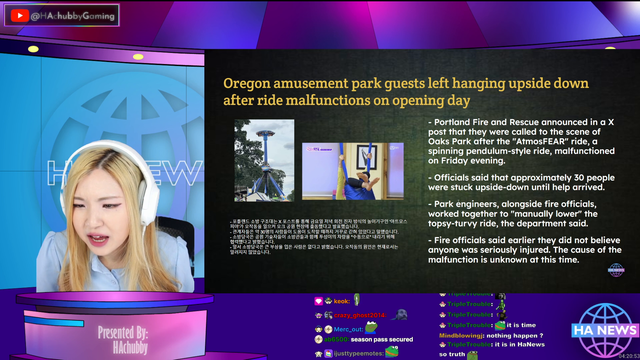Click the "Portland Fire and Rescue" bullet paragraph
The height and width of the screenshot is (360, 640).
(521, 141)
